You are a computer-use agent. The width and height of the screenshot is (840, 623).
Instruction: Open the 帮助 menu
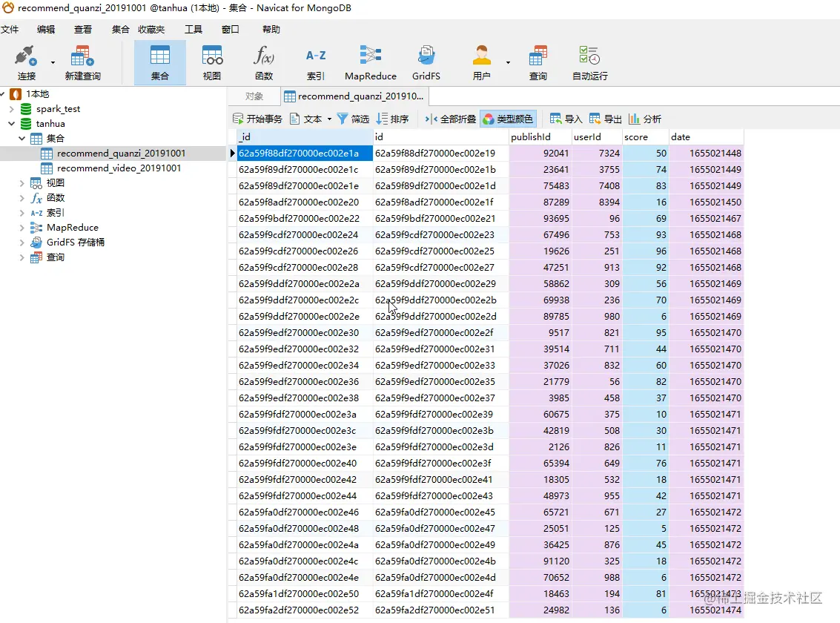pyautogui.click(x=271, y=30)
